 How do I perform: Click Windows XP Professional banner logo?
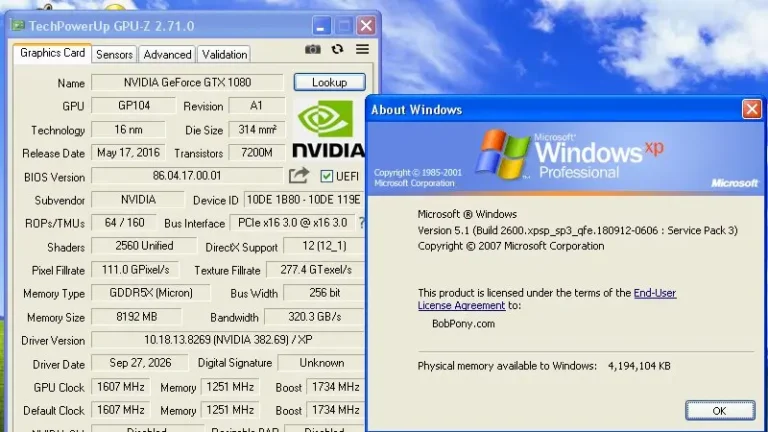(570, 155)
